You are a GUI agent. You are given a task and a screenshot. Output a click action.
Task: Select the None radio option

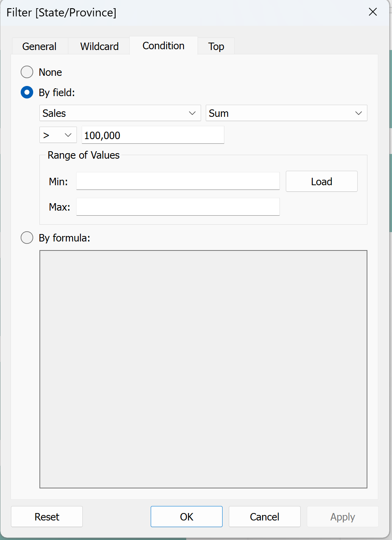tap(27, 72)
